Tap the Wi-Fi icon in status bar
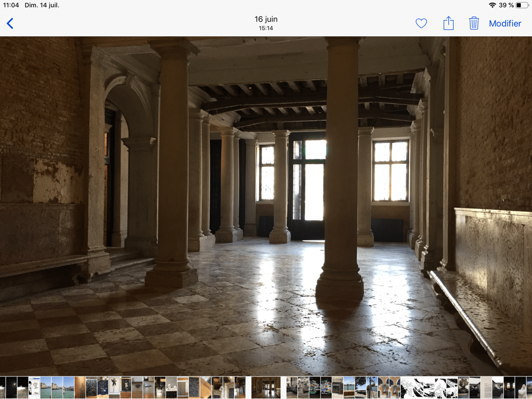This screenshot has width=532, height=399. (x=492, y=5)
